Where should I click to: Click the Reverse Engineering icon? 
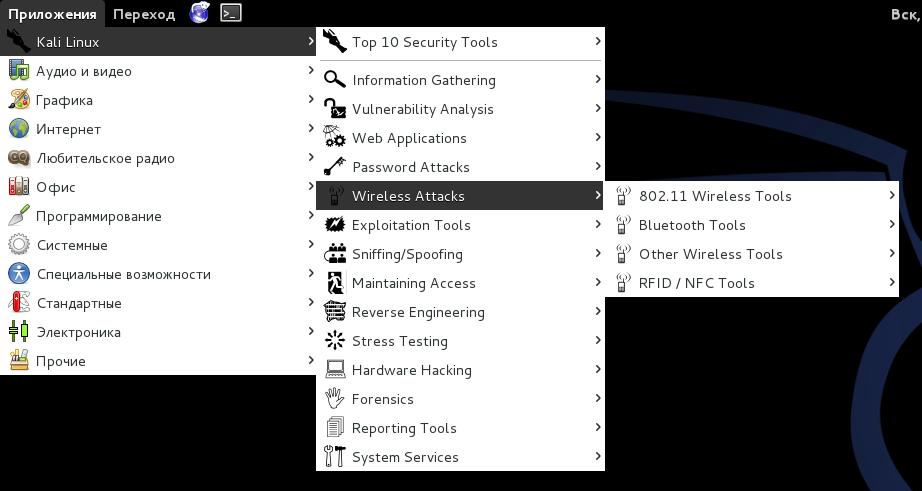[x=335, y=312]
